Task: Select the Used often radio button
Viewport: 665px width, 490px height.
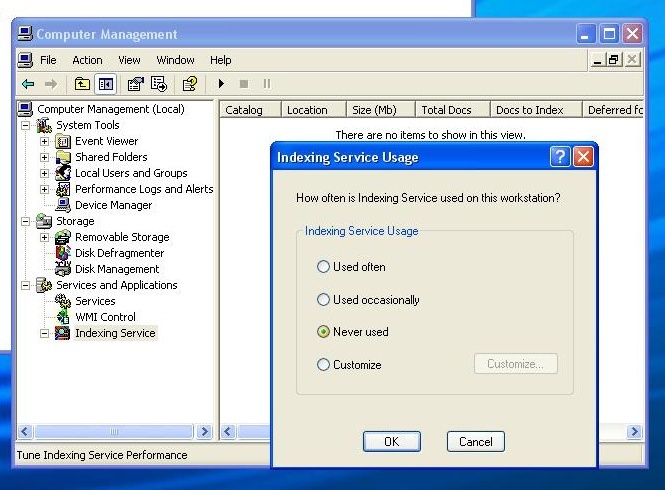Action: tap(323, 267)
